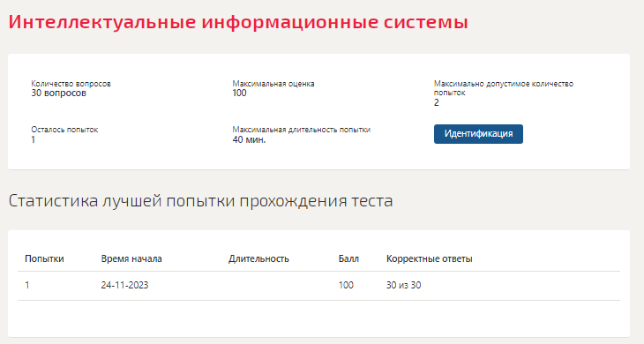
Task: Click the Количество вопросов label
Action: coord(71,84)
